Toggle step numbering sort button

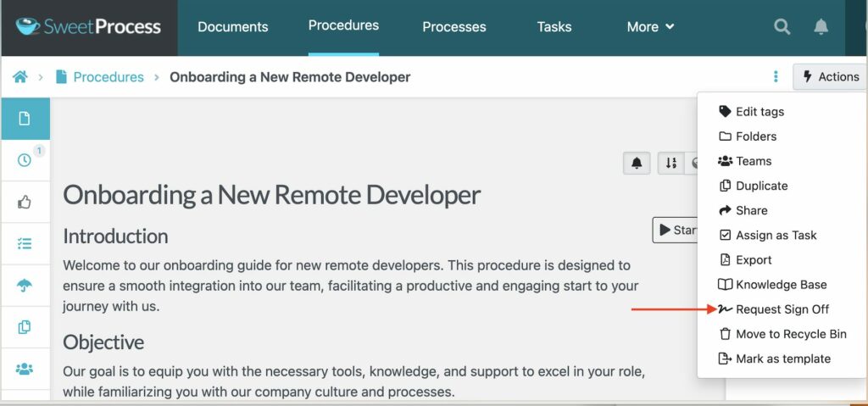point(670,163)
